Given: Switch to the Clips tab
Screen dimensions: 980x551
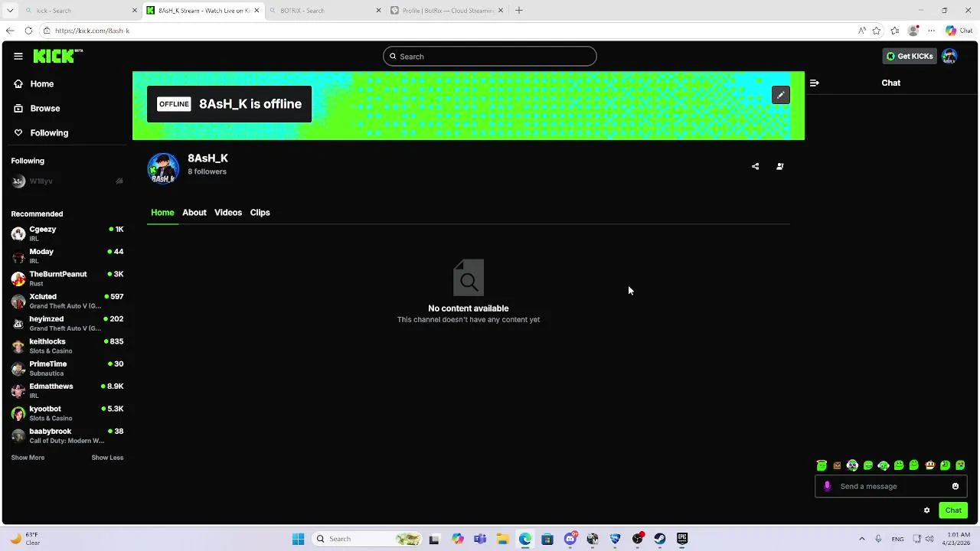Looking at the screenshot, I should point(260,213).
